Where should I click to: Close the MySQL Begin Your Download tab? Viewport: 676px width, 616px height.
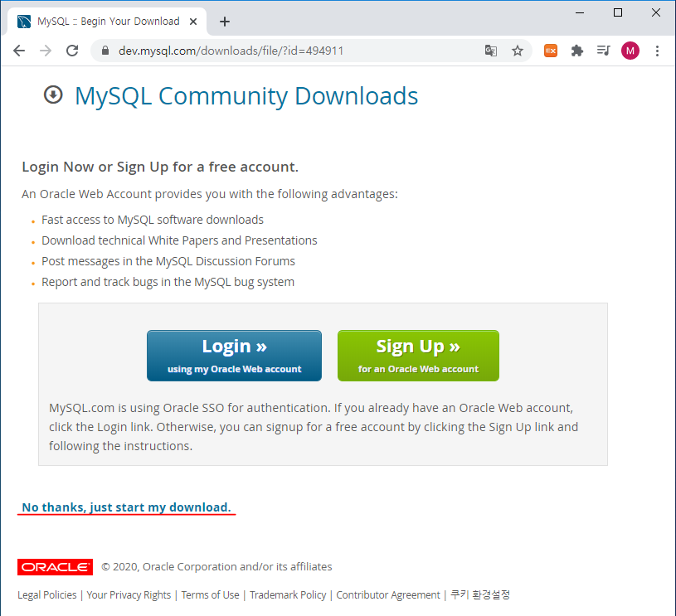pyautogui.click(x=193, y=22)
